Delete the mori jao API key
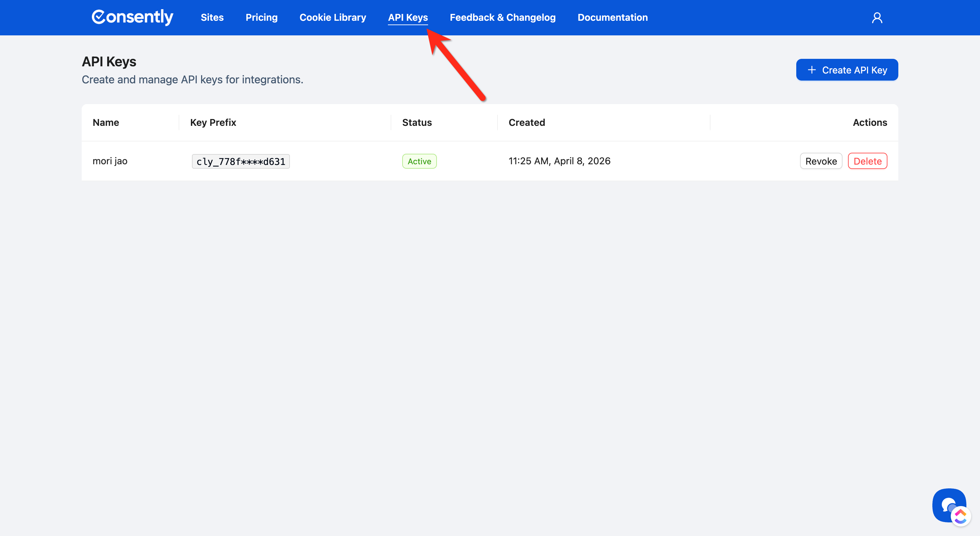This screenshot has height=536, width=980. tap(867, 161)
